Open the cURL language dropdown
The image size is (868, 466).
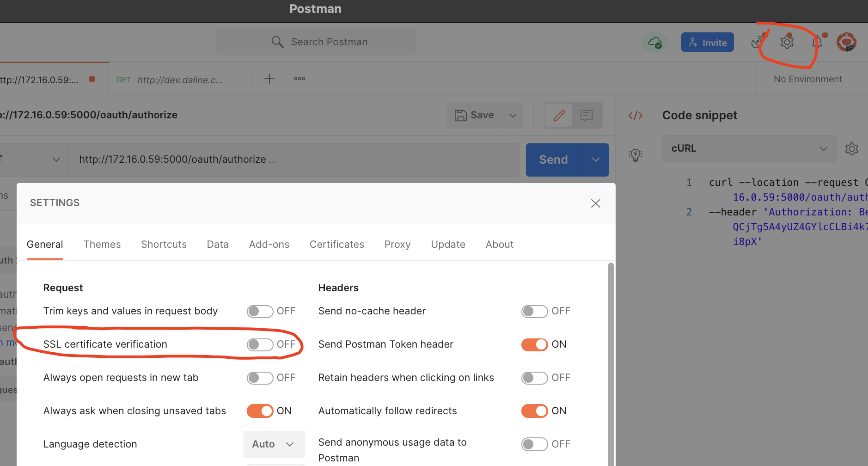[x=749, y=148]
